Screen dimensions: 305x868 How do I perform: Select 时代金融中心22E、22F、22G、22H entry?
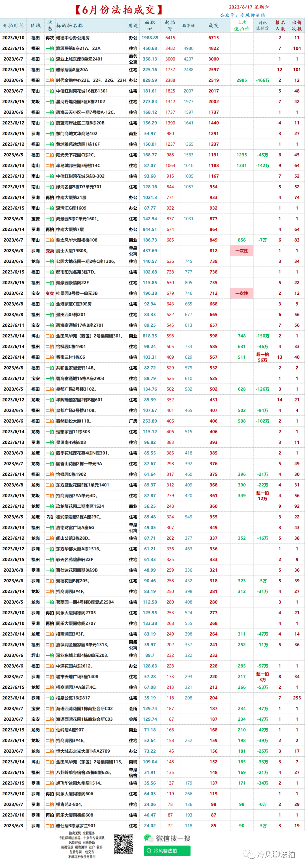(x=91, y=80)
